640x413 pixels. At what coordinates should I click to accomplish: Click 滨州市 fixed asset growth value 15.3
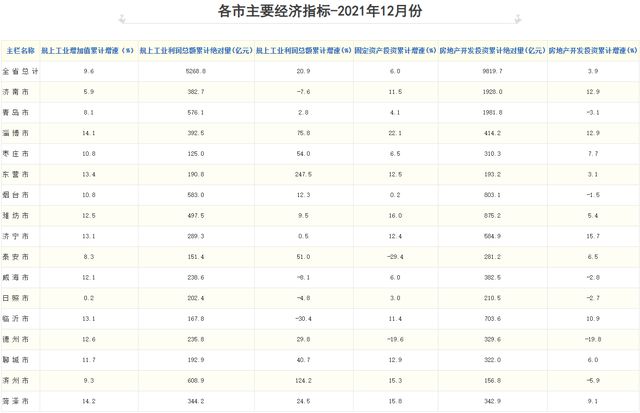pos(395,380)
